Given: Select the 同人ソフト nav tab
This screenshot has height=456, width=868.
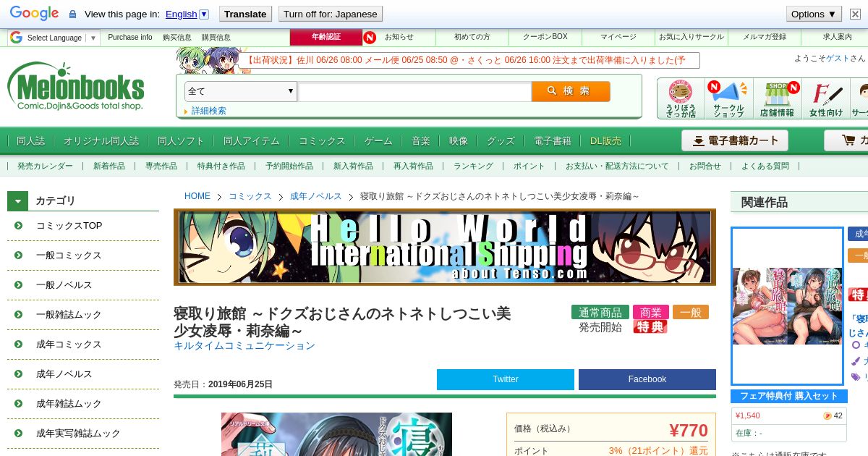Looking at the screenshot, I should (x=181, y=140).
